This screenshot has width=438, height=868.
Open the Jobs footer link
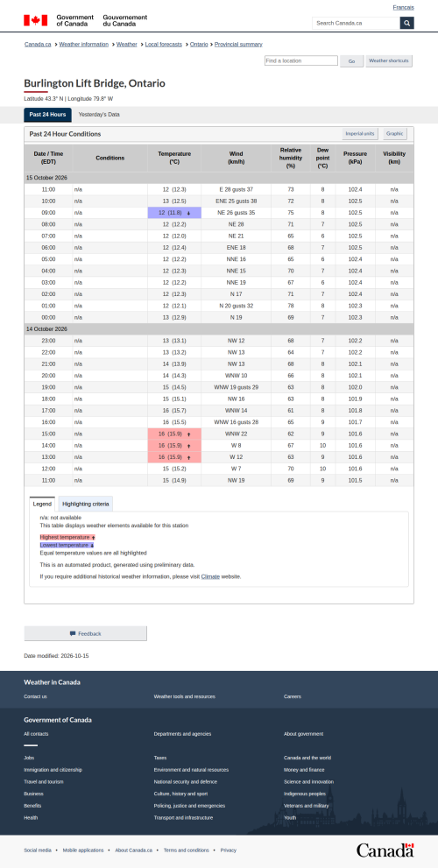29,758
